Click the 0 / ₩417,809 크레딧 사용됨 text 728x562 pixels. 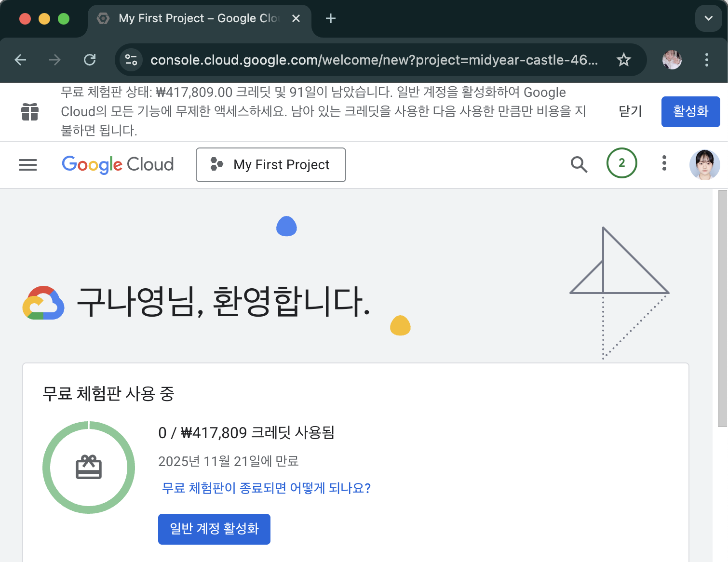246,433
